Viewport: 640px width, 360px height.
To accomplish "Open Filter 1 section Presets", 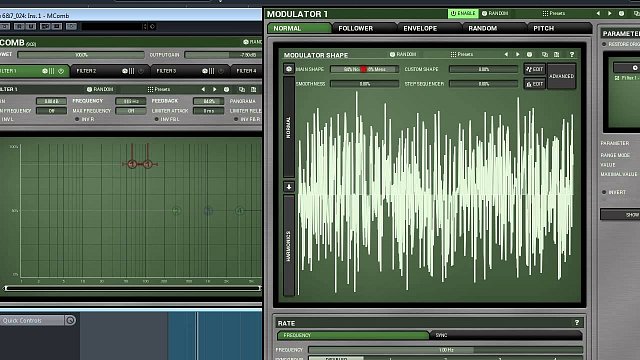I will tap(159, 89).
